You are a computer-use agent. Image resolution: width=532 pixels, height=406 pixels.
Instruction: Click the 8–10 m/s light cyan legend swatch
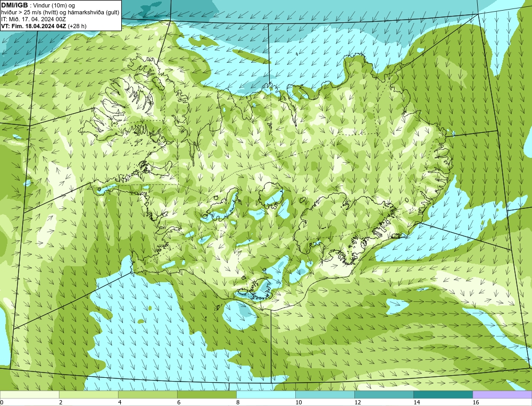tap(266, 395)
